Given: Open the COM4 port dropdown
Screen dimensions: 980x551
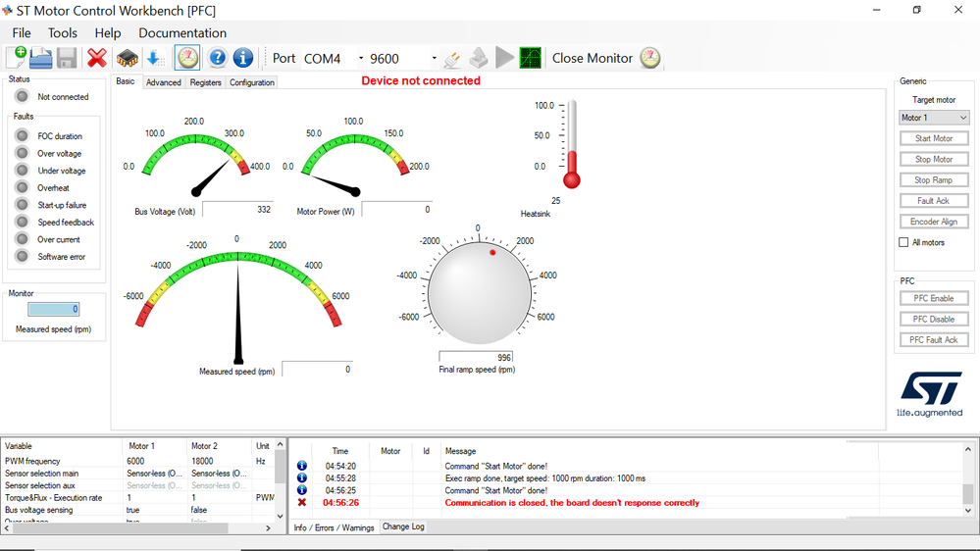Looking at the screenshot, I should tap(361, 58).
